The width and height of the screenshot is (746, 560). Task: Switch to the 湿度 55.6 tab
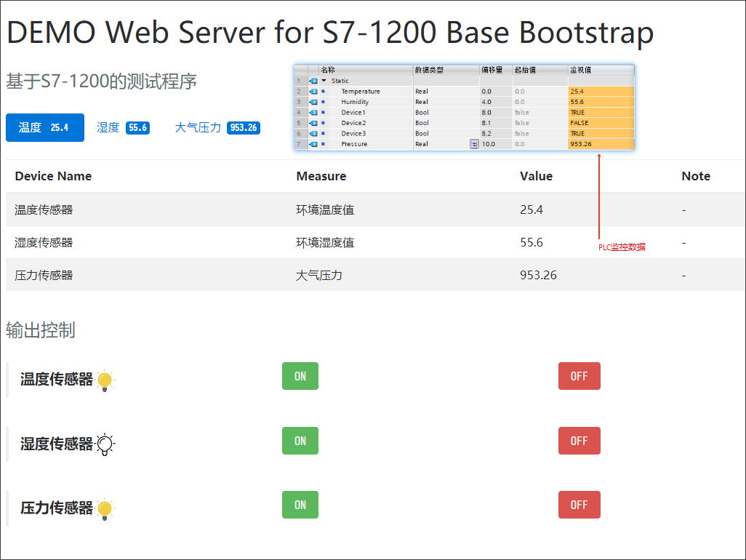pyautogui.click(x=123, y=127)
